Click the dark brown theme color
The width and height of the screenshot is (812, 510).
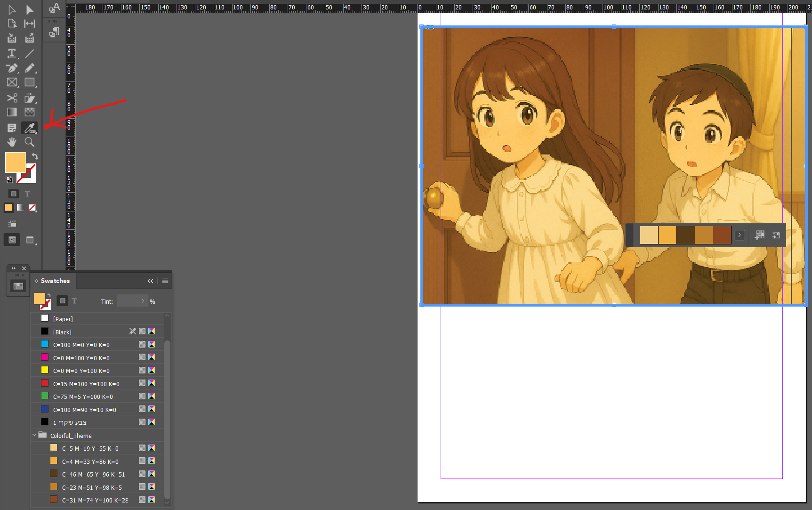point(685,235)
